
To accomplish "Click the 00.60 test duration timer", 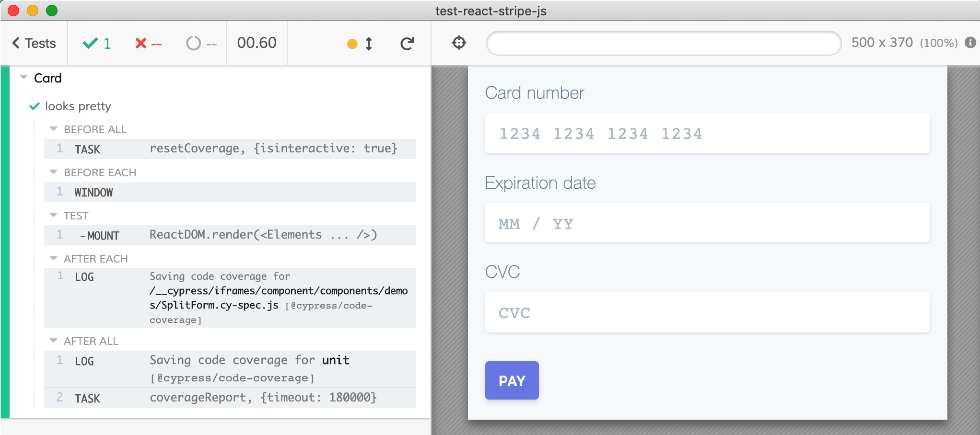I will point(257,43).
